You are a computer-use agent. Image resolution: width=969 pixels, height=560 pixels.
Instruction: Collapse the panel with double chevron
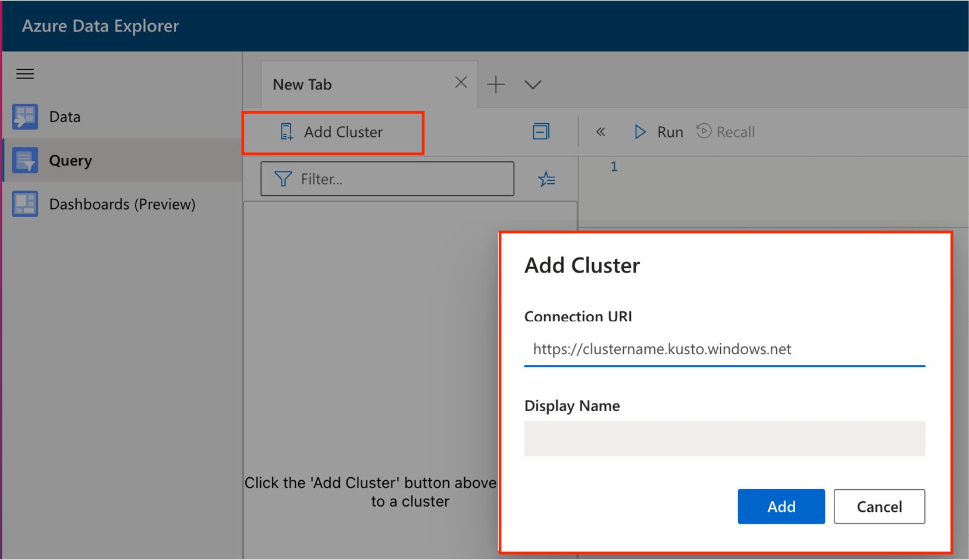pos(601,132)
